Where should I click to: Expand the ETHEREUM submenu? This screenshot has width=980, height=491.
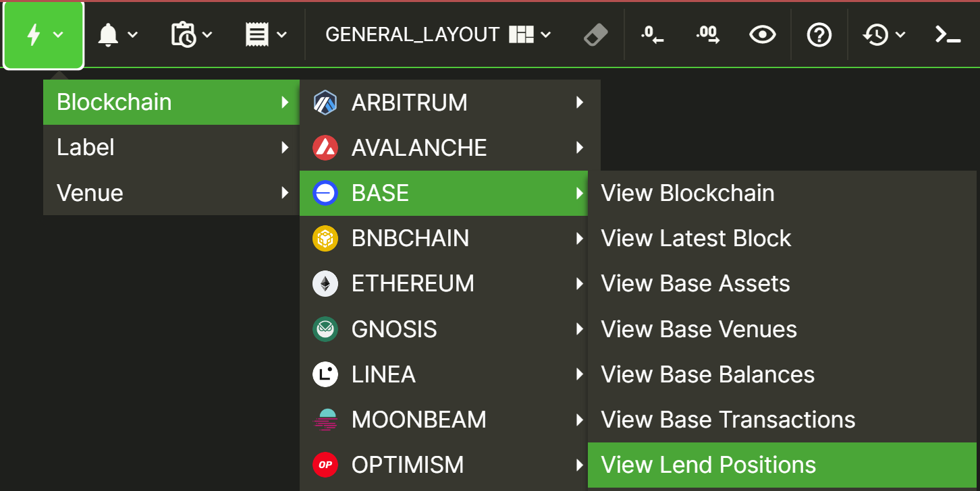(443, 283)
